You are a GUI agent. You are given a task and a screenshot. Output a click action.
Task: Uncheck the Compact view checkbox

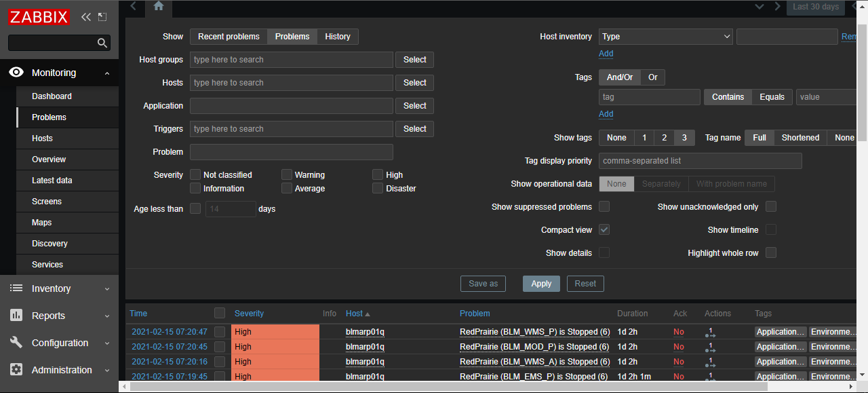[604, 230]
